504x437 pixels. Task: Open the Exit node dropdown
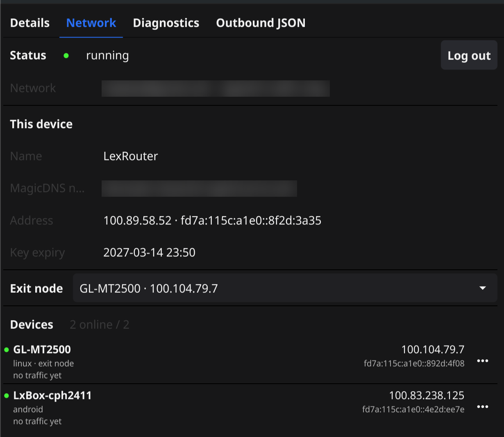[285, 288]
